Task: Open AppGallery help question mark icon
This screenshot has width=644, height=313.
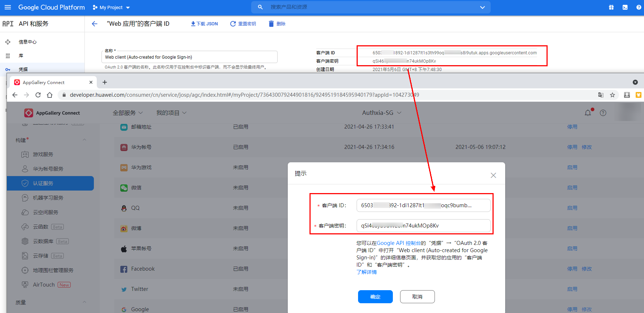Action: tap(603, 113)
